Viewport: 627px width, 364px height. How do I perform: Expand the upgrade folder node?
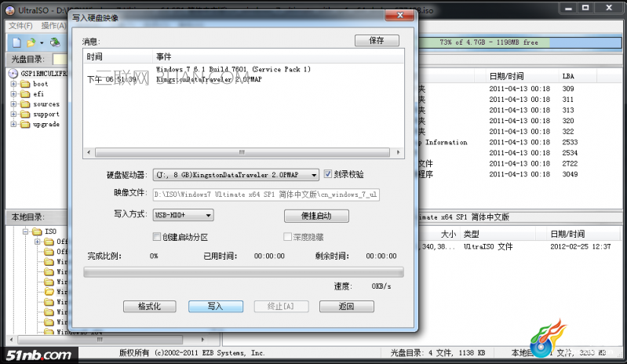click(x=13, y=124)
